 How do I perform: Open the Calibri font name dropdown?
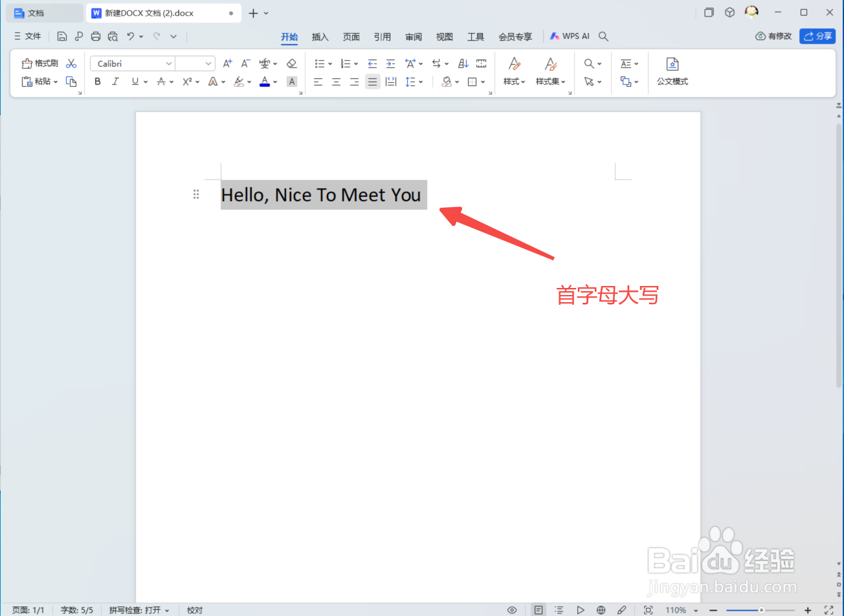pos(169,63)
